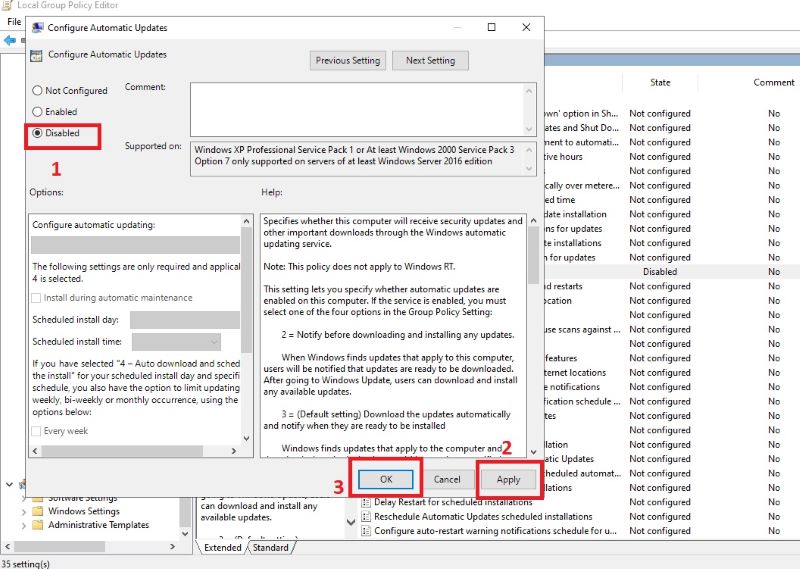Go to Previous Setting
The height and width of the screenshot is (569, 800).
pyautogui.click(x=347, y=60)
